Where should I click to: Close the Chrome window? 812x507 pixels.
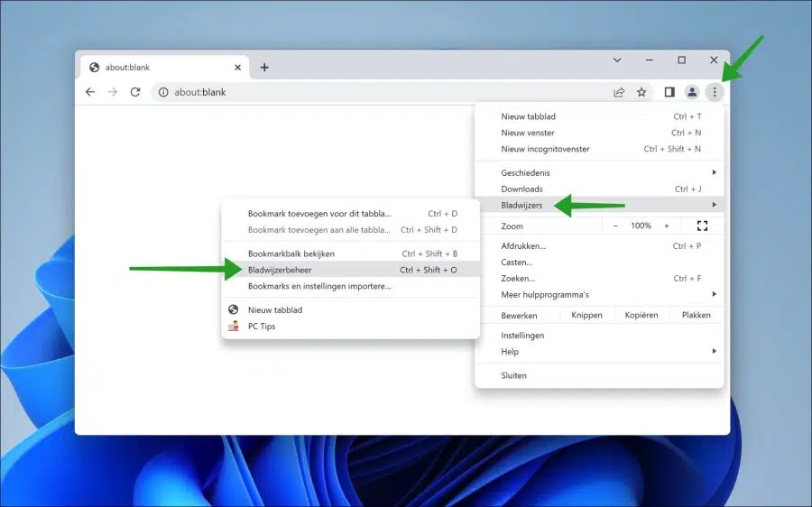click(714, 60)
